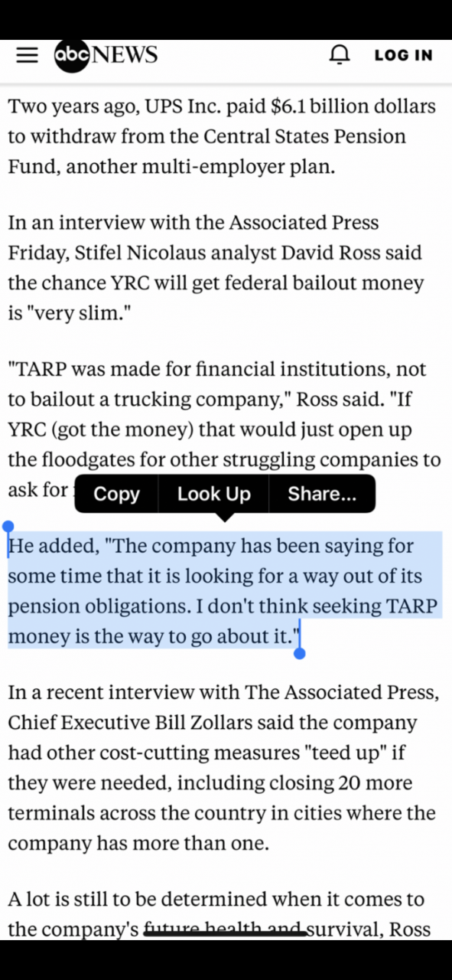Open the hamburger navigation menu
452x980 pixels.
pos(28,55)
